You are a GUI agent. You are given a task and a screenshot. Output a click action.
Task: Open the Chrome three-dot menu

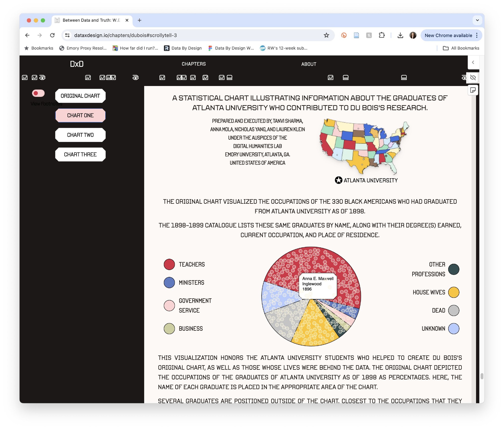click(477, 35)
